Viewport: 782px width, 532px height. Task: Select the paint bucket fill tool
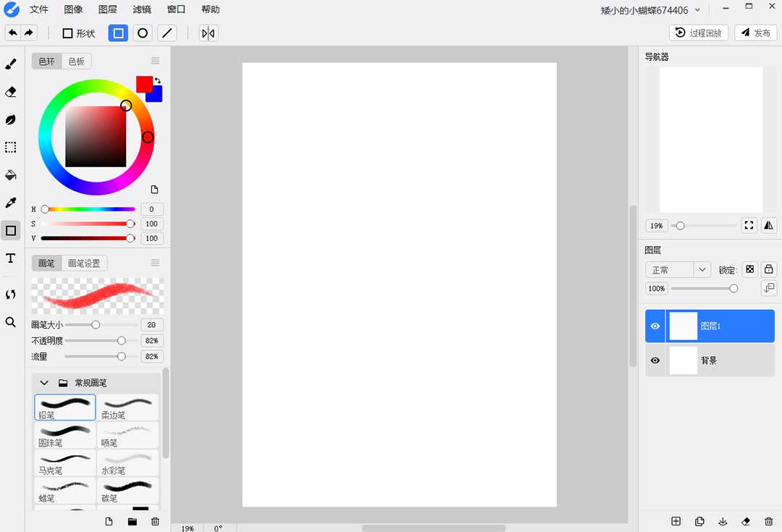pyautogui.click(x=10, y=175)
